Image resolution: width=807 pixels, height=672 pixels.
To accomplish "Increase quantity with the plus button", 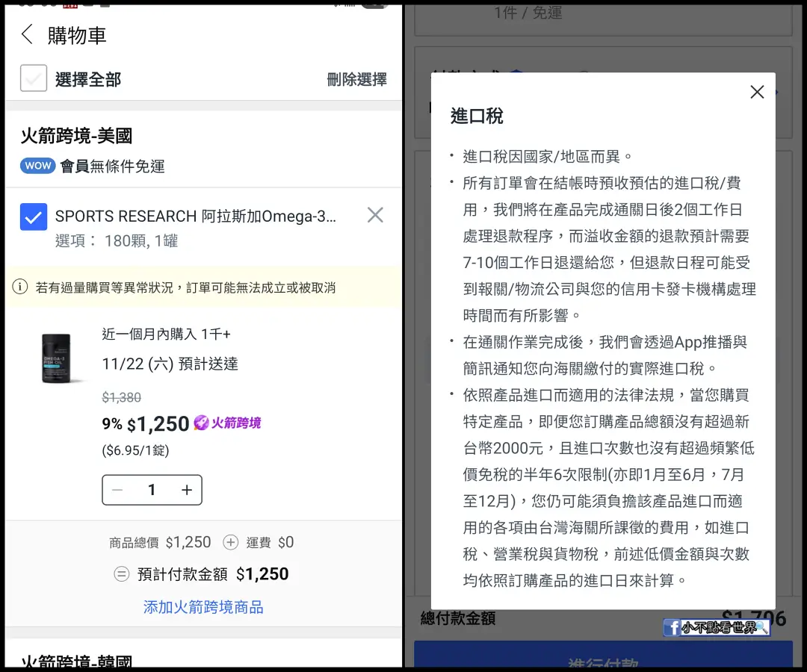I will [x=186, y=490].
